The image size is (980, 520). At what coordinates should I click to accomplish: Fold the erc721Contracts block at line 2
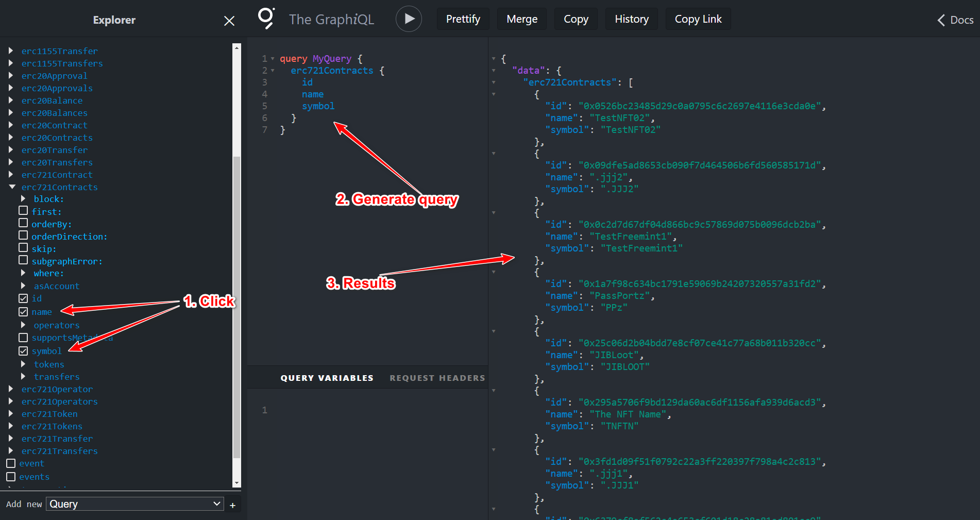pos(273,71)
